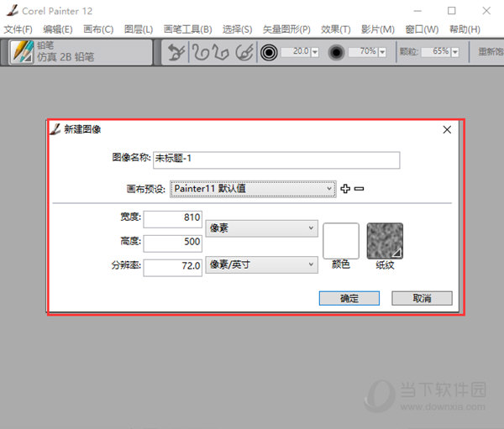Open the 像素/英寸 resolution unit dropdown

[x=261, y=264]
